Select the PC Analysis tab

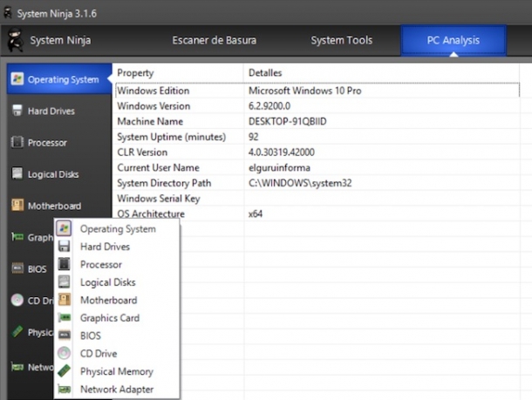[x=454, y=40]
